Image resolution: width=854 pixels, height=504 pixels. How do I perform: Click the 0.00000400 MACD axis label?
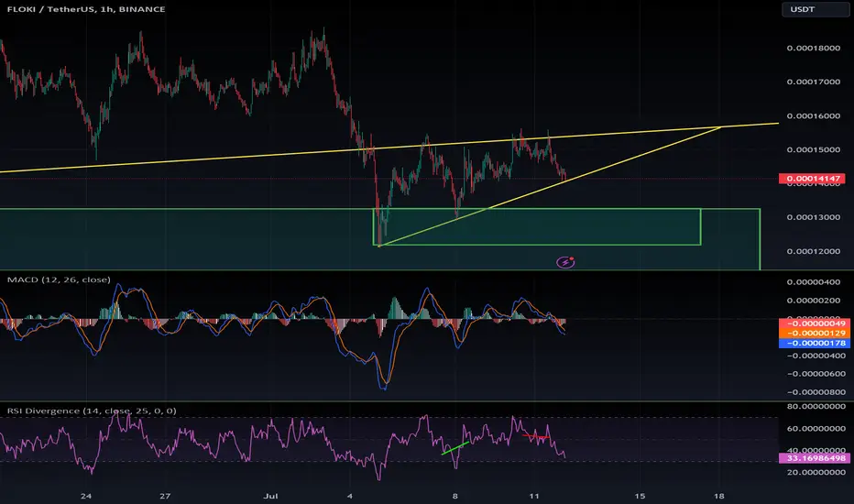(813, 282)
